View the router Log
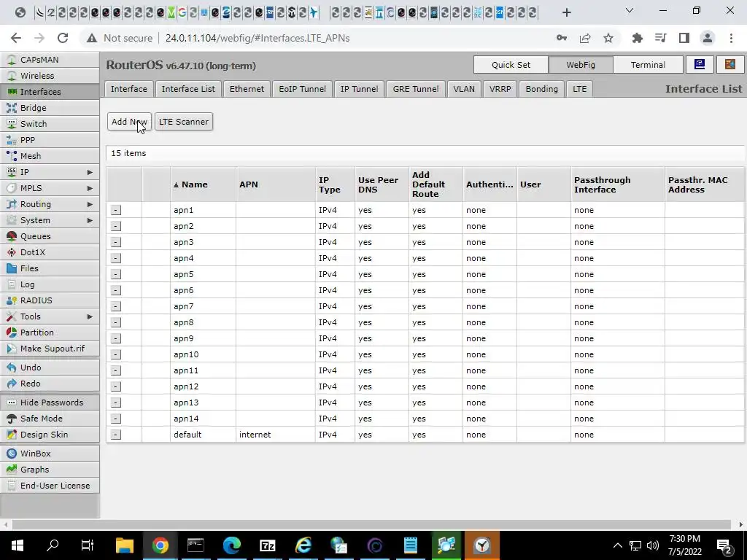747x560 pixels. (x=50, y=284)
